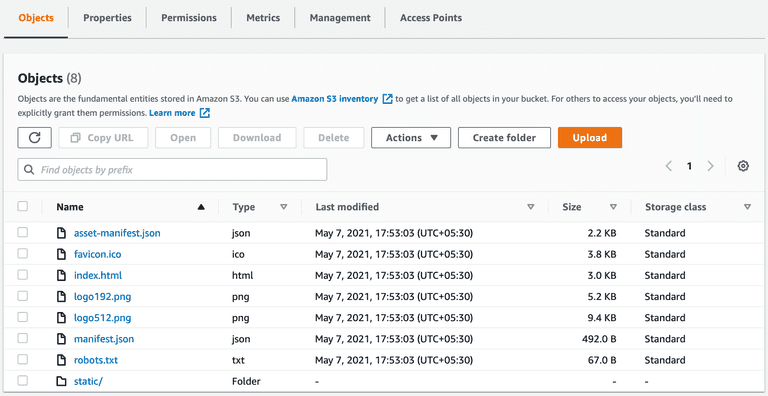This screenshot has width=768, height=396.
Task: Sort by Name using the ascending arrow
Action: click(201, 207)
